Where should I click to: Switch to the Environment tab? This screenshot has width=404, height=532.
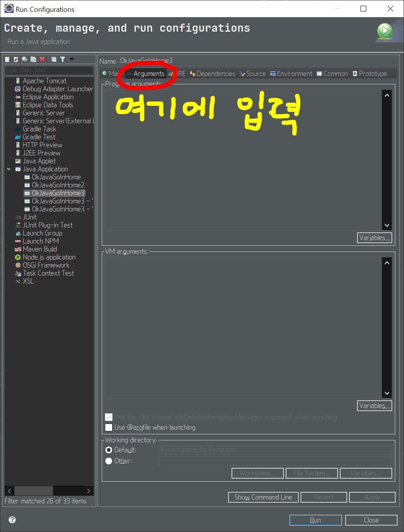(x=291, y=74)
